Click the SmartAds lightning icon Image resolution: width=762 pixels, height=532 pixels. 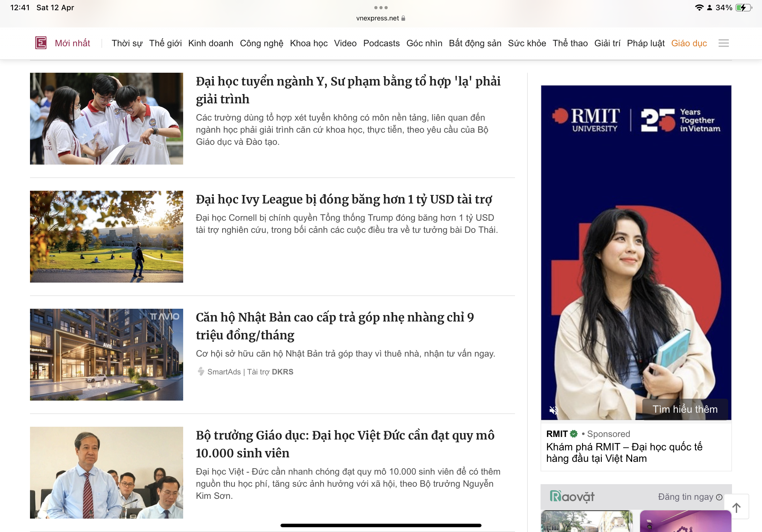[x=201, y=372]
